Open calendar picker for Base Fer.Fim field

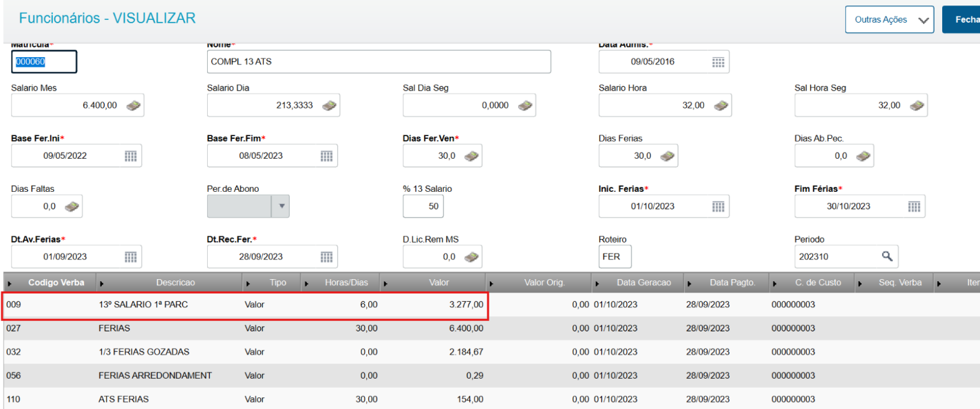click(327, 156)
